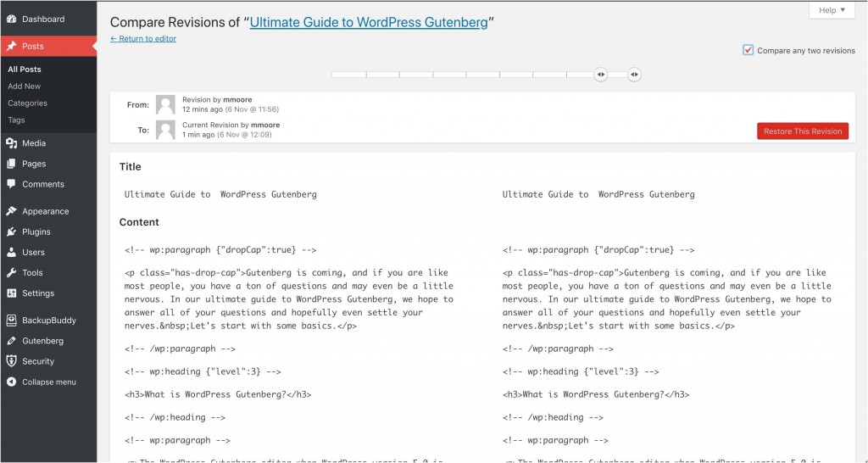Screen dimensions: 868x463
Task: Click left column title 'Ultimate Guide to WordPress Gutenberg'
Action: (220, 194)
